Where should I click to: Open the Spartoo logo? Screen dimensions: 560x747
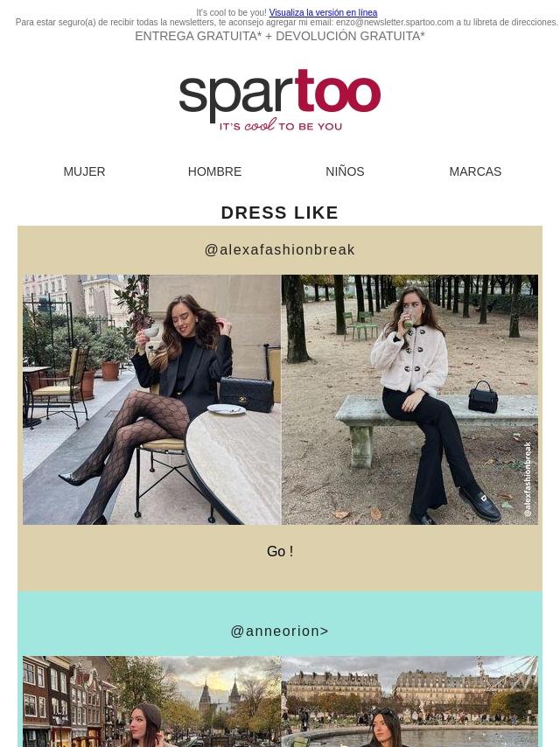coord(280,100)
